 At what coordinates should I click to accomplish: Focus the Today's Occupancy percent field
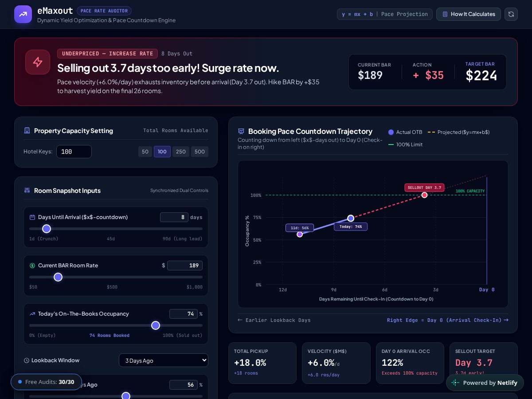[x=184, y=314]
